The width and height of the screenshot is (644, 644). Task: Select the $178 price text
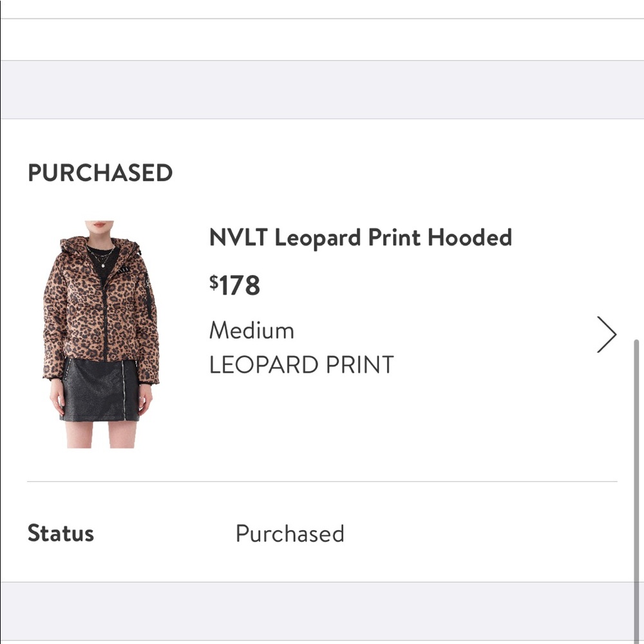(x=234, y=284)
